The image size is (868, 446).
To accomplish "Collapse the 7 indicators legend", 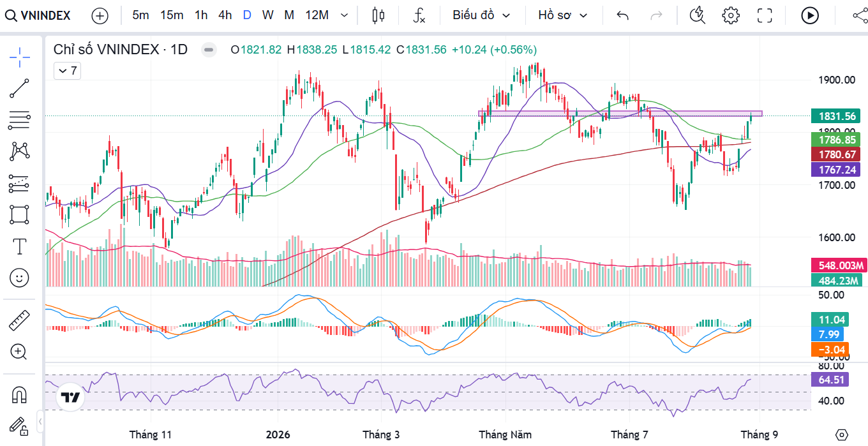I will coord(66,71).
